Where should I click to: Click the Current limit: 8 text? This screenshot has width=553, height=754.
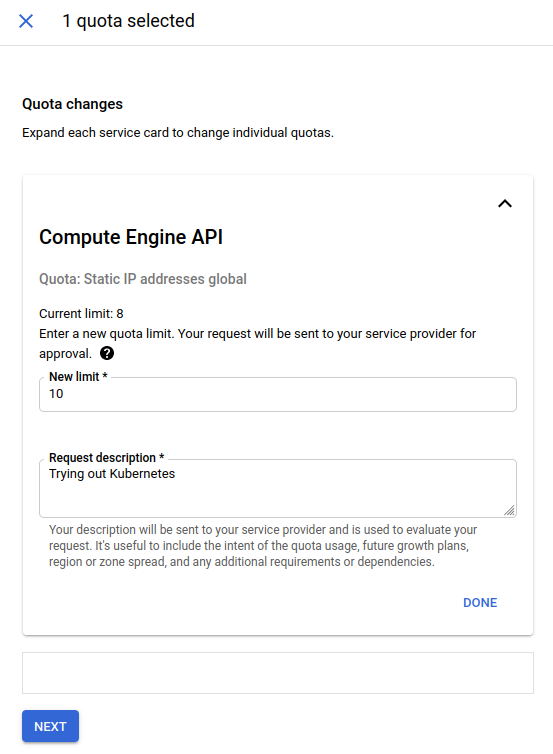(81, 314)
